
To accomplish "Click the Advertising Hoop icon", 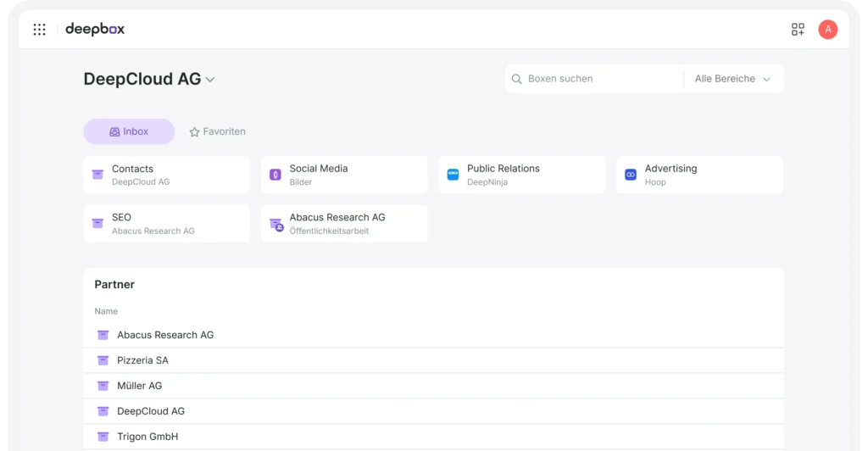I will [x=631, y=175].
